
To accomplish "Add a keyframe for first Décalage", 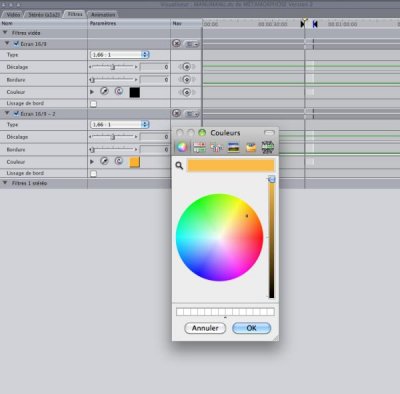I will (x=187, y=67).
